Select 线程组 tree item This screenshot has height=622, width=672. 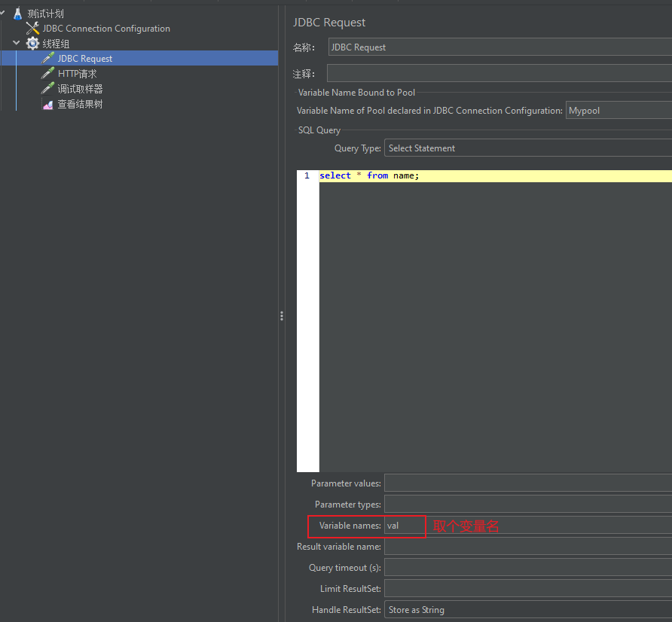pyautogui.click(x=56, y=44)
